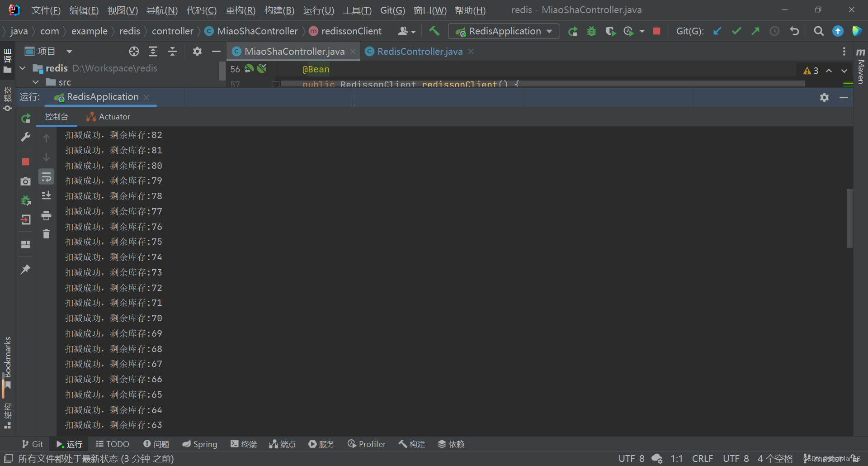Viewport: 868px width, 466px height.
Task: Open the Git(G) menu
Action: (x=392, y=10)
